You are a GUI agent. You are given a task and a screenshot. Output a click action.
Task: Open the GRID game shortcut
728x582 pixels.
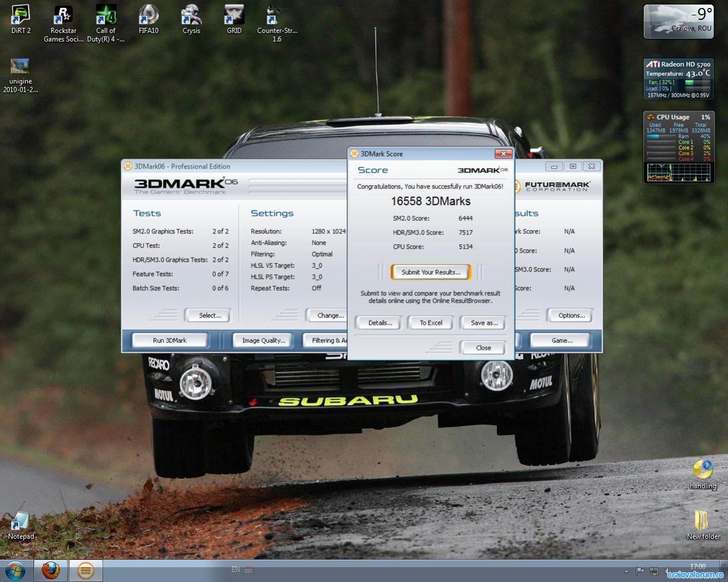[x=234, y=19]
